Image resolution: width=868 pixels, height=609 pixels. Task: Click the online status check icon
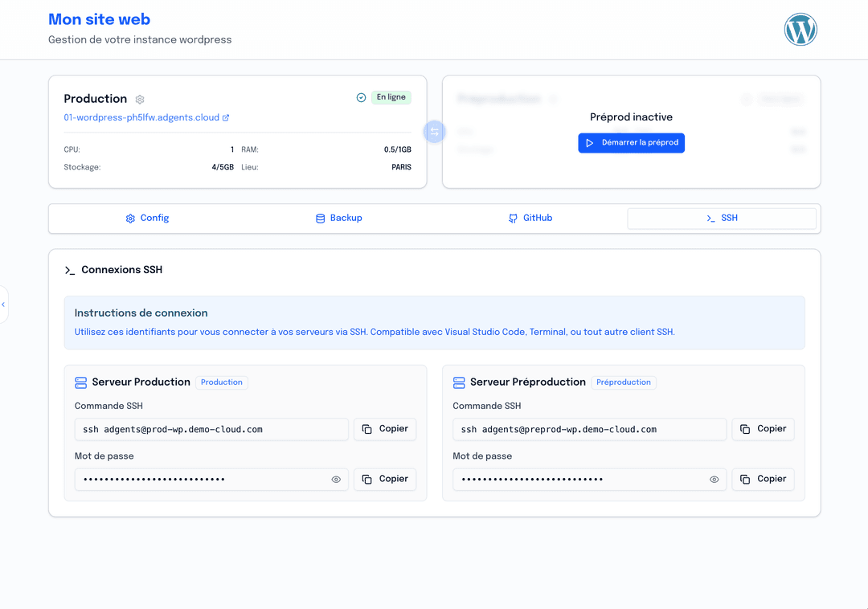click(361, 97)
